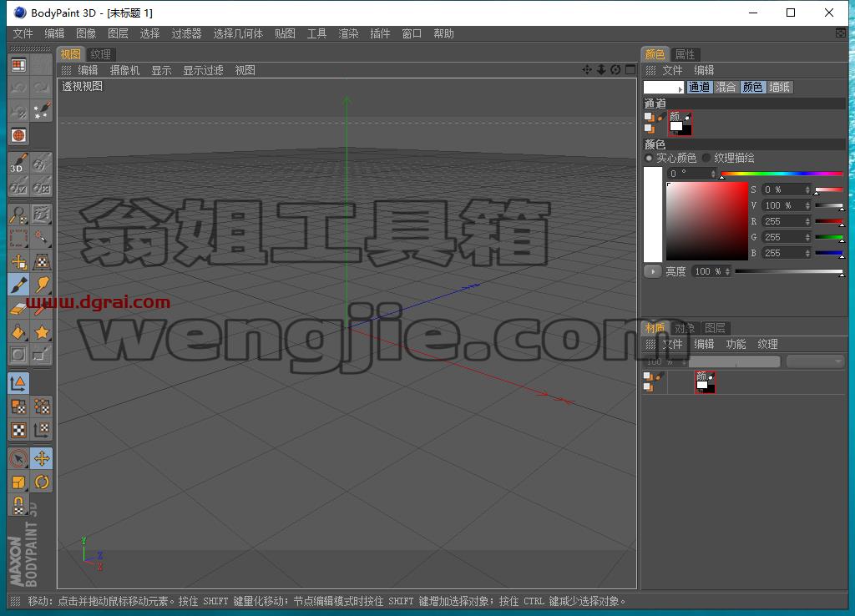Select UV polygons mode checkerboard icon
855x616 pixels.
18,406
